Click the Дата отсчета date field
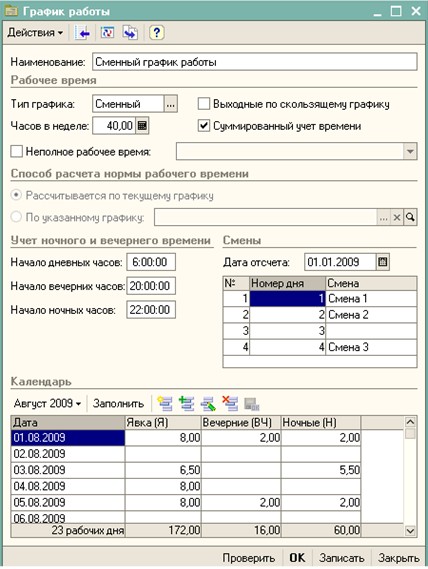The height and width of the screenshot is (569, 428). (340, 262)
